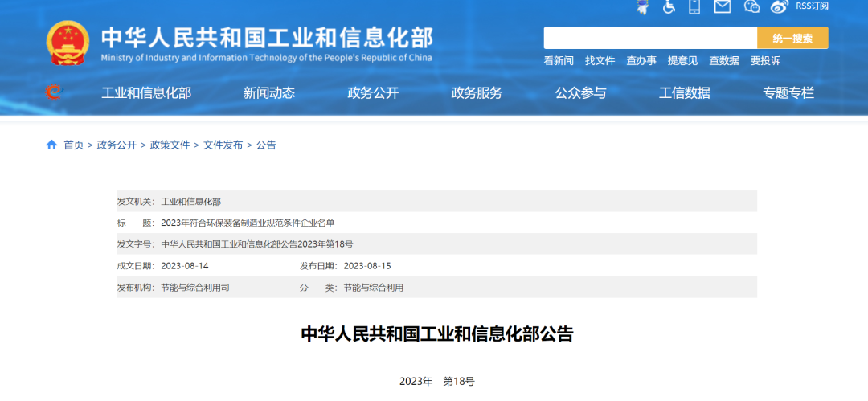Click the mobile phone icon

(694, 6)
